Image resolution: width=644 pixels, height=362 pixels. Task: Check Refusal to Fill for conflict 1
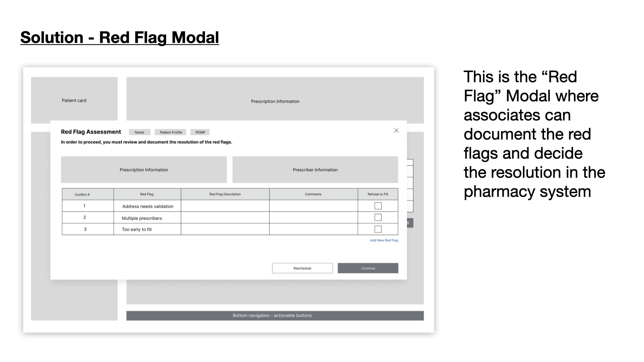point(378,206)
